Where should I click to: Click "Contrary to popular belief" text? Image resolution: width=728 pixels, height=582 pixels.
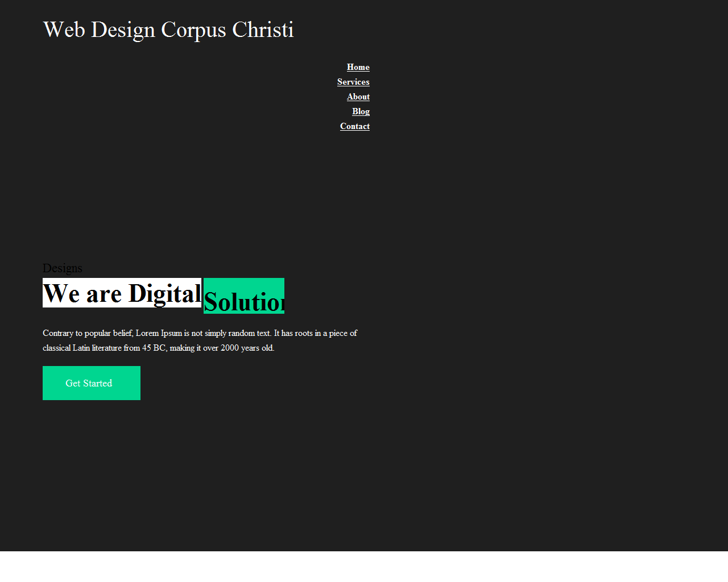88,333
